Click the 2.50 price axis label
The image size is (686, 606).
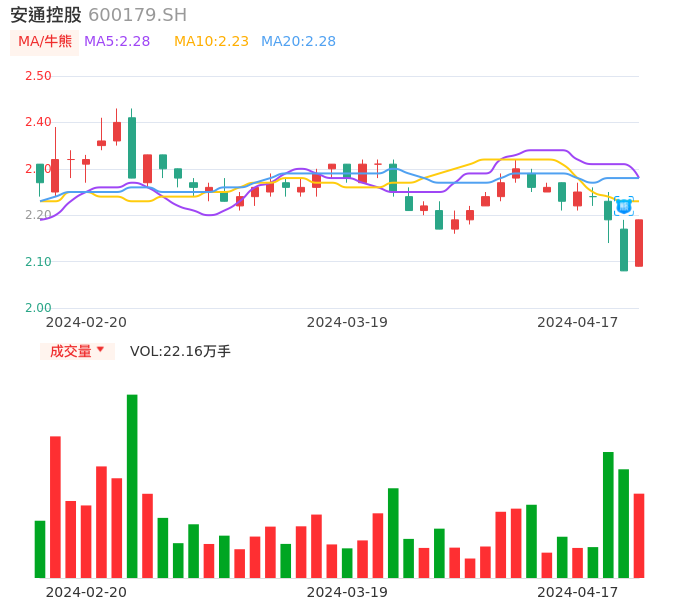(38, 76)
